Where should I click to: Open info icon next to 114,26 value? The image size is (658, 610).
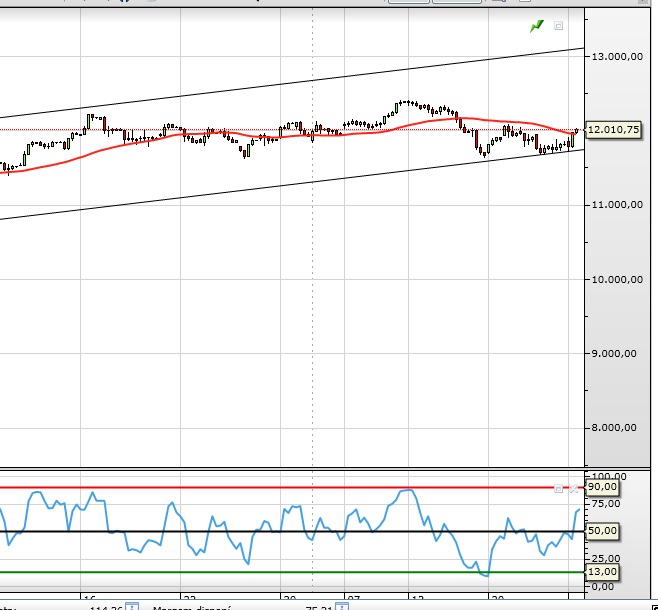coord(132,607)
